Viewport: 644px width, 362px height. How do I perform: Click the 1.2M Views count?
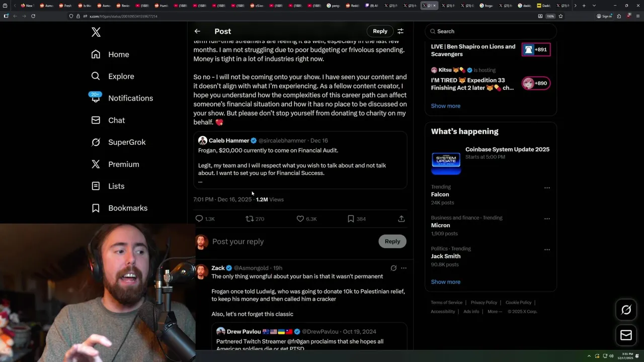coord(270,200)
